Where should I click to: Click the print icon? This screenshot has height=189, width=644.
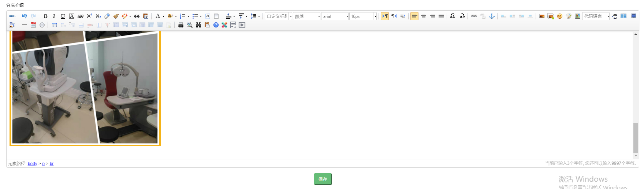click(180, 25)
